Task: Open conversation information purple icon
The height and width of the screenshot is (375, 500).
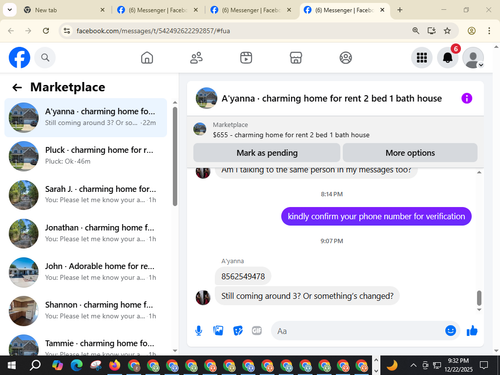Action: (x=467, y=98)
